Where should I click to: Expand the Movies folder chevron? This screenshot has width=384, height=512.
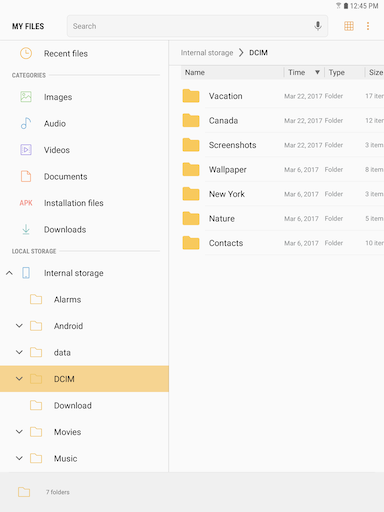click(x=19, y=432)
